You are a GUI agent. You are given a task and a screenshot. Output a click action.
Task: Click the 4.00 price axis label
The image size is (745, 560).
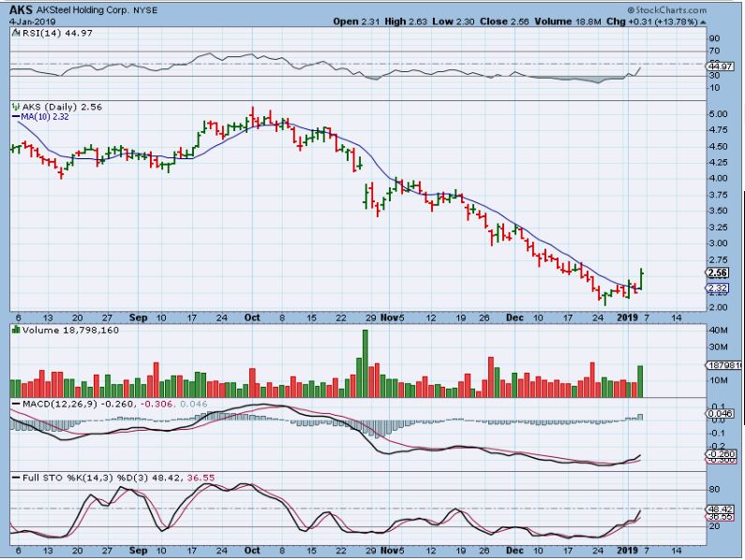point(718,179)
